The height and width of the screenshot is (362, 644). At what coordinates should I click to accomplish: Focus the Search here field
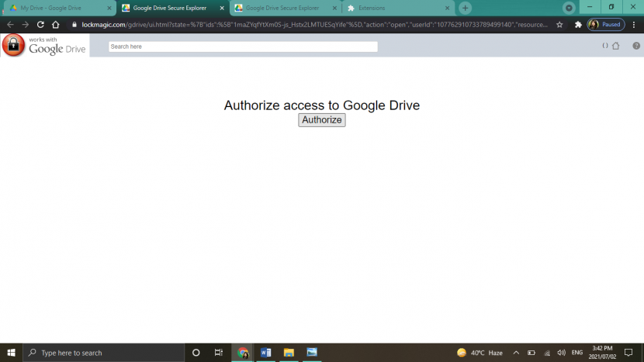point(243,47)
